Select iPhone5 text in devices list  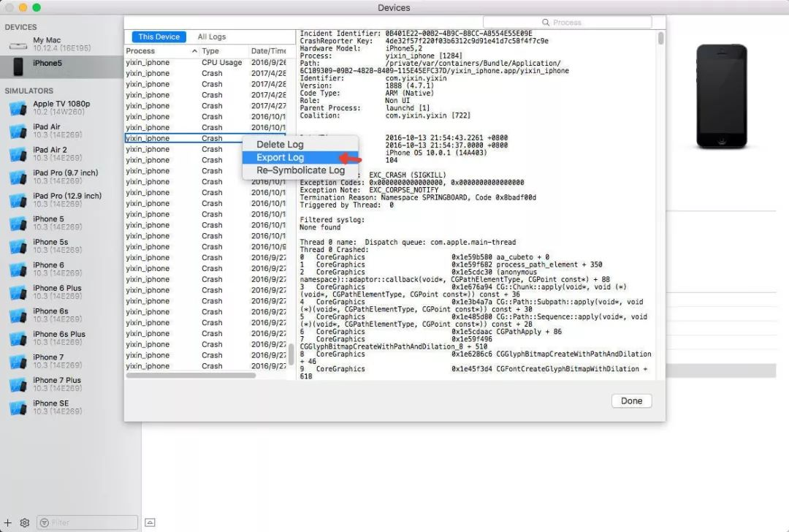pos(47,63)
